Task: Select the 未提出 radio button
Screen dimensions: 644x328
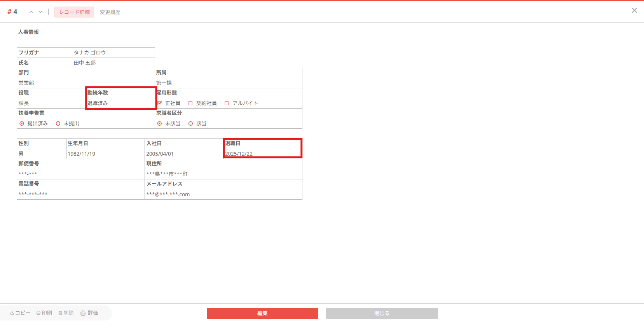Action: [58, 123]
